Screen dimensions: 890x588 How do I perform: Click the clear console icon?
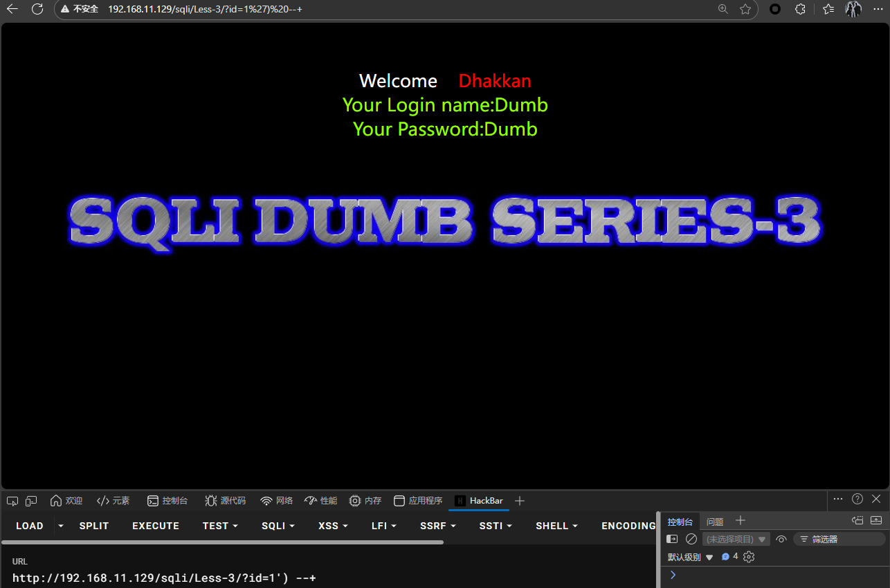691,539
